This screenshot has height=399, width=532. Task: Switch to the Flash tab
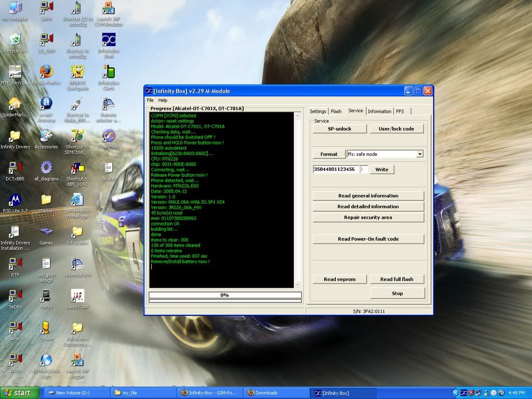click(x=336, y=111)
